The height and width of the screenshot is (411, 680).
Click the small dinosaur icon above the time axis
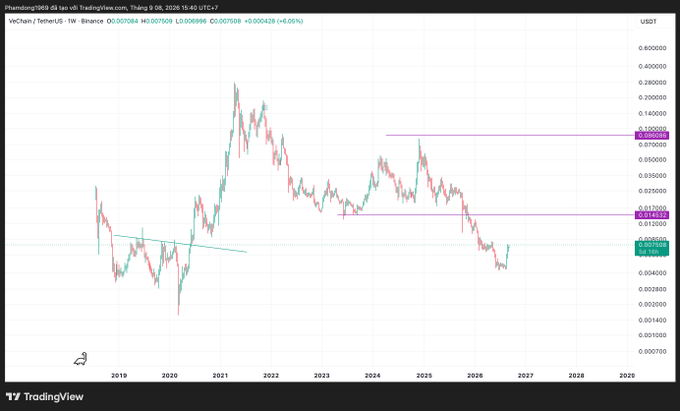pos(81,359)
